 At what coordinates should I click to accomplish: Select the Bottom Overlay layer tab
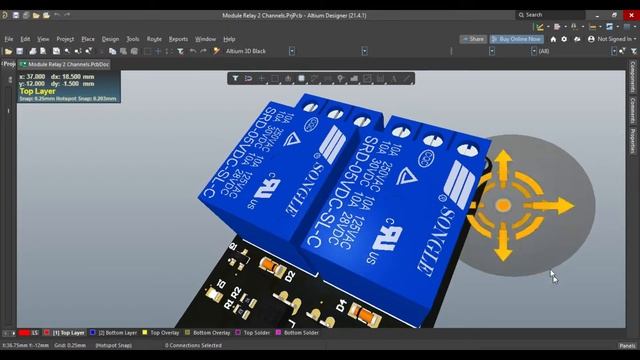tap(211, 333)
